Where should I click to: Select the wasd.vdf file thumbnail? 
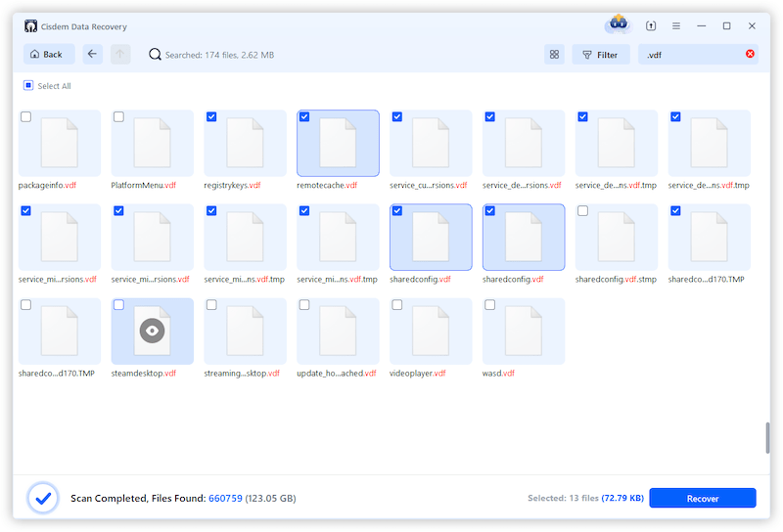click(x=524, y=332)
